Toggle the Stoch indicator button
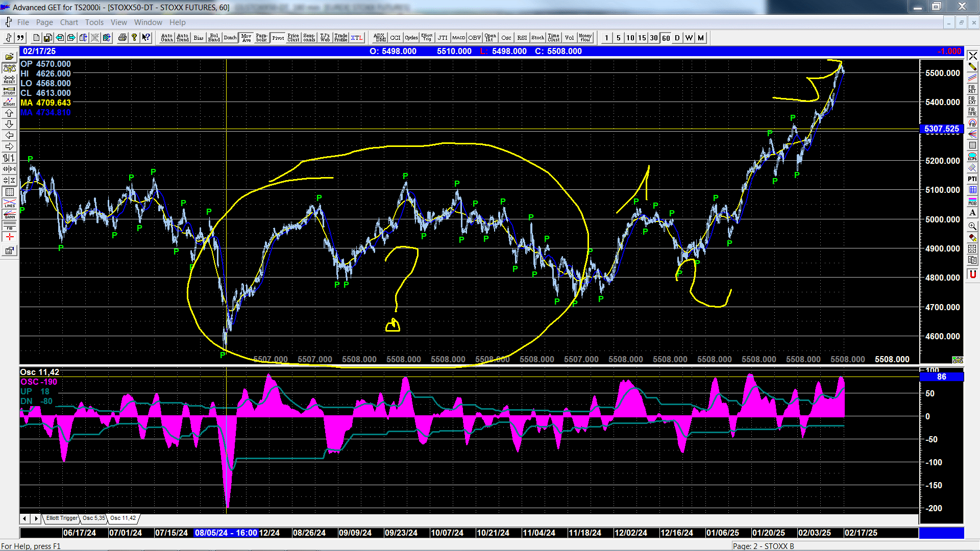The image size is (980, 551). coord(538,38)
